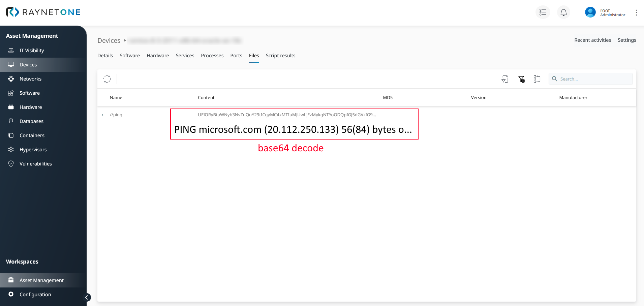The height and width of the screenshot is (306, 644).
Task: Click the clear filter icon
Action: click(521, 79)
